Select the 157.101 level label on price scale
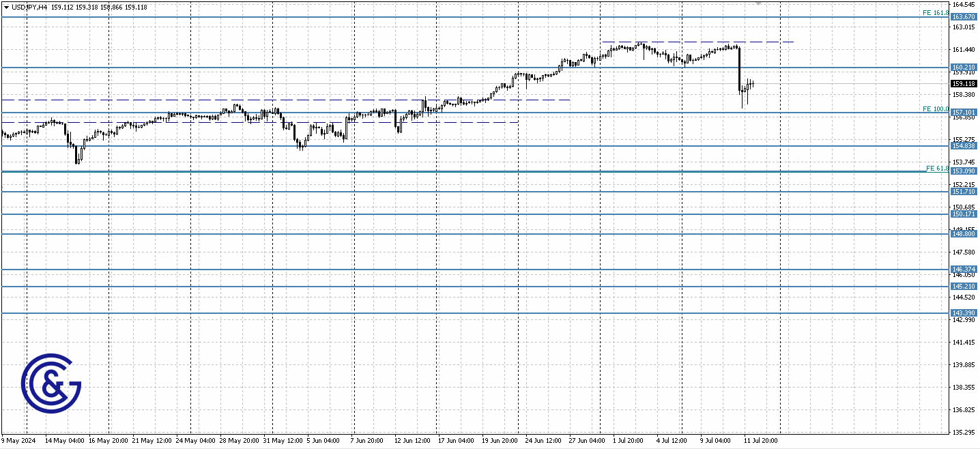The width and height of the screenshot is (980, 449). pos(964,111)
